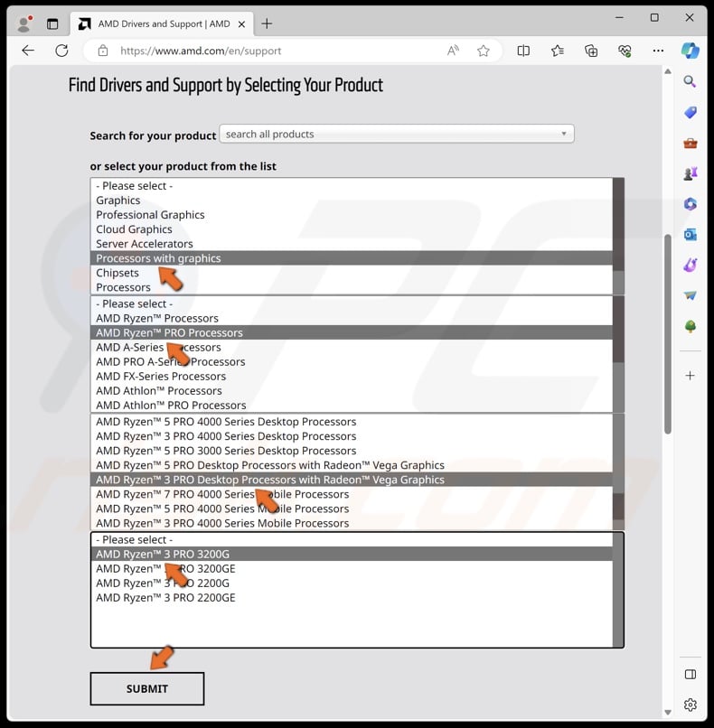Open Browser essentials heart icon
The width and height of the screenshot is (714, 728).
[x=625, y=51]
